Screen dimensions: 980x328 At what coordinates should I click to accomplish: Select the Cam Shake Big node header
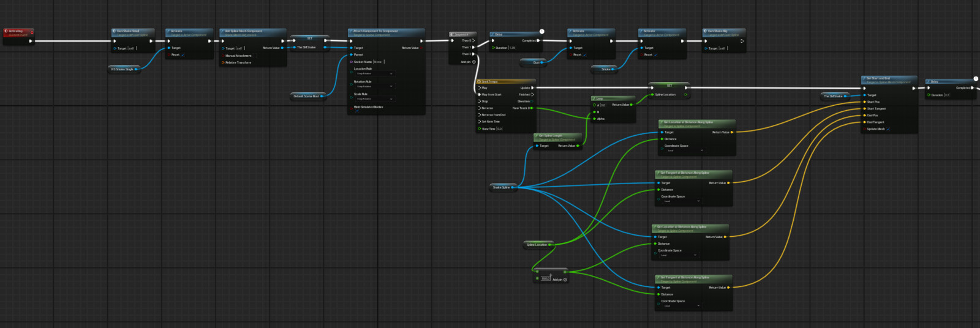[x=724, y=32]
